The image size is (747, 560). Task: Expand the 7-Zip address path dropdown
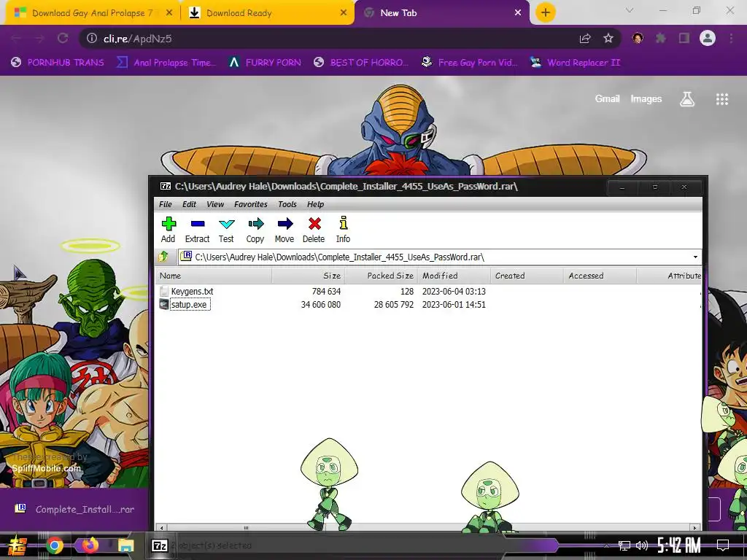click(695, 257)
